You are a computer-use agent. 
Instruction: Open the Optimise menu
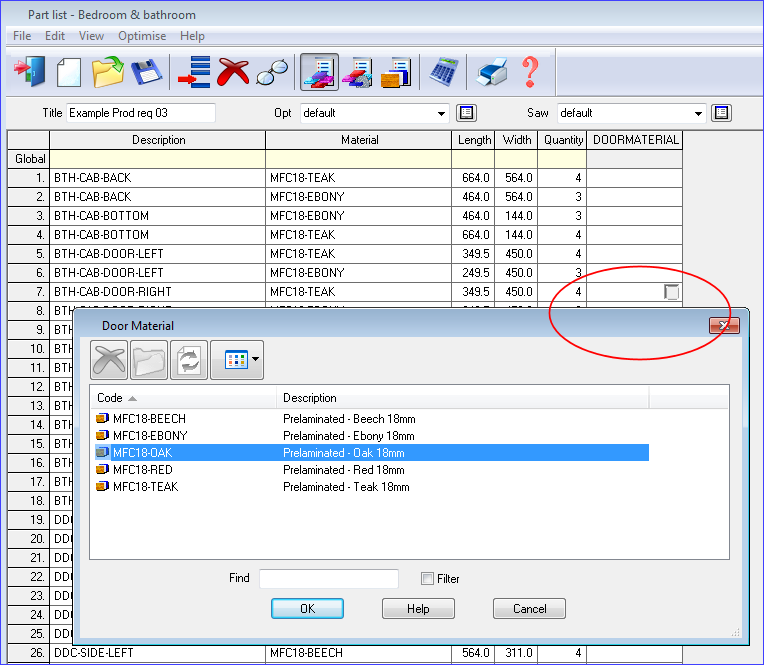(x=142, y=36)
